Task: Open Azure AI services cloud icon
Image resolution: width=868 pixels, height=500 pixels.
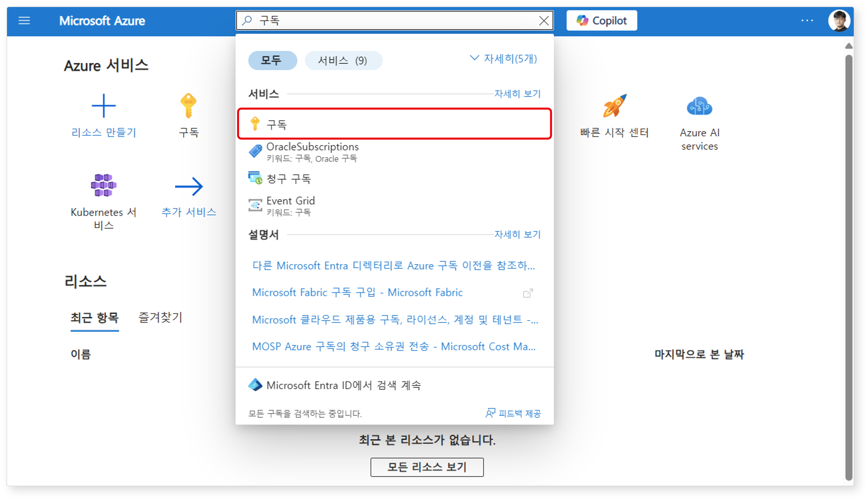Action: click(699, 106)
